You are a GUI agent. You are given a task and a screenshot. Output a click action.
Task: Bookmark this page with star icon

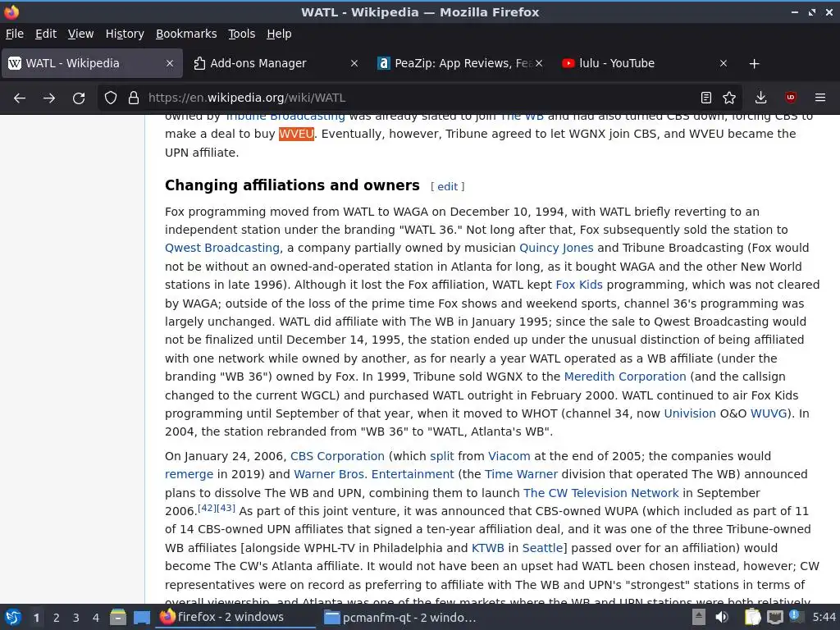[729, 98]
